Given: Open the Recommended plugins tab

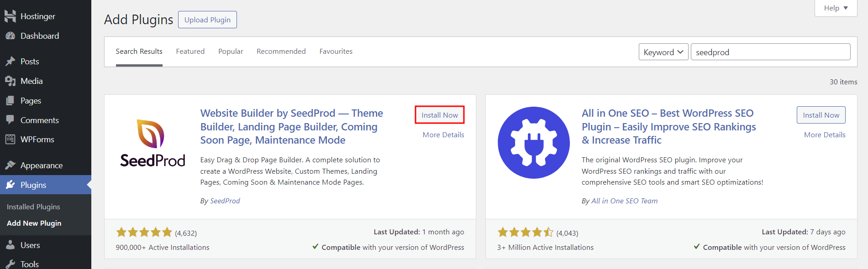Looking at the screenshot, I should (x=281, y=52).
